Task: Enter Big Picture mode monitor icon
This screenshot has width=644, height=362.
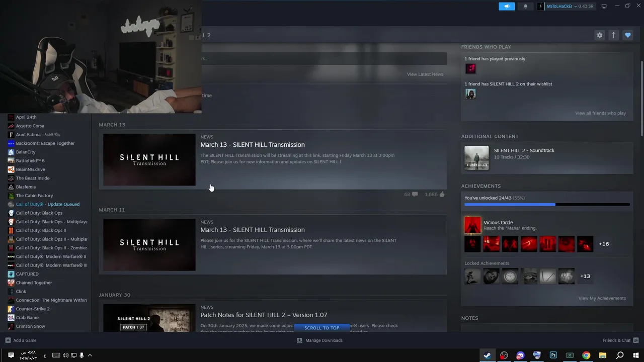Action: click(604, 7)
